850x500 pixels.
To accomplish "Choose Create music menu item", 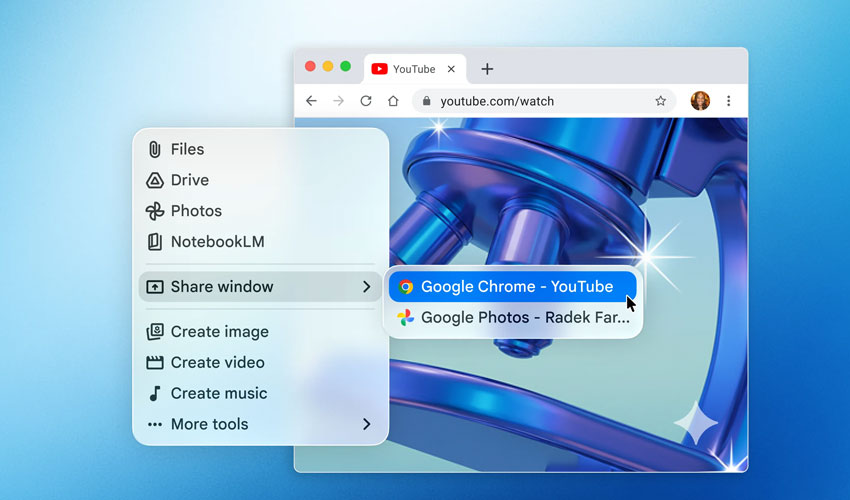I will coord(261,393).
